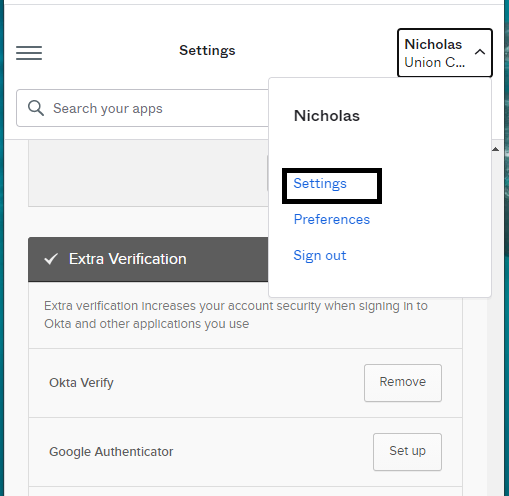Click the Extra Verification checkmark icon
Image resolution: width=509 pixels, height=496 pixels.
pyautogui.click(x=51, y=259)
